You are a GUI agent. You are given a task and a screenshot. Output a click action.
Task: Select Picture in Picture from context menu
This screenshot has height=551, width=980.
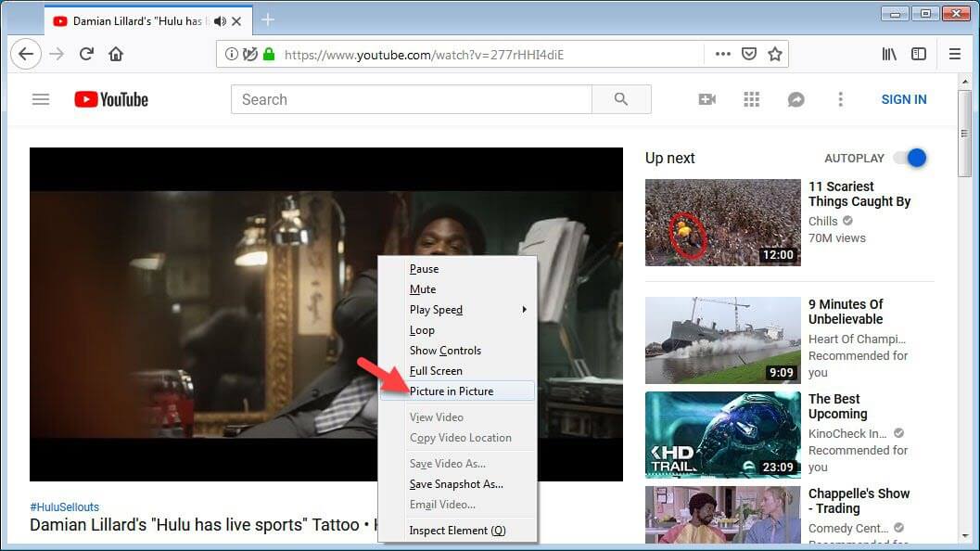[x=452, y=391]
